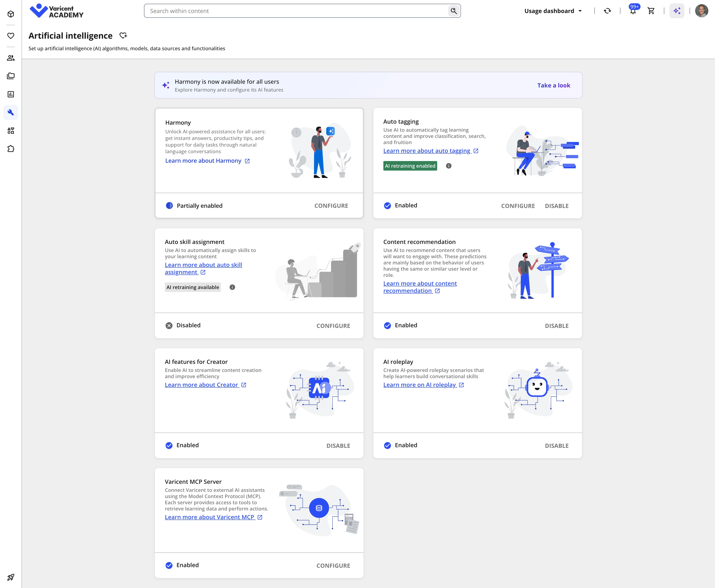Image resolution: width=715 pixels, height=588 pixels.
Task: Click CONFIGURE on Varicent MCP Server card
Action: (333, 566)
